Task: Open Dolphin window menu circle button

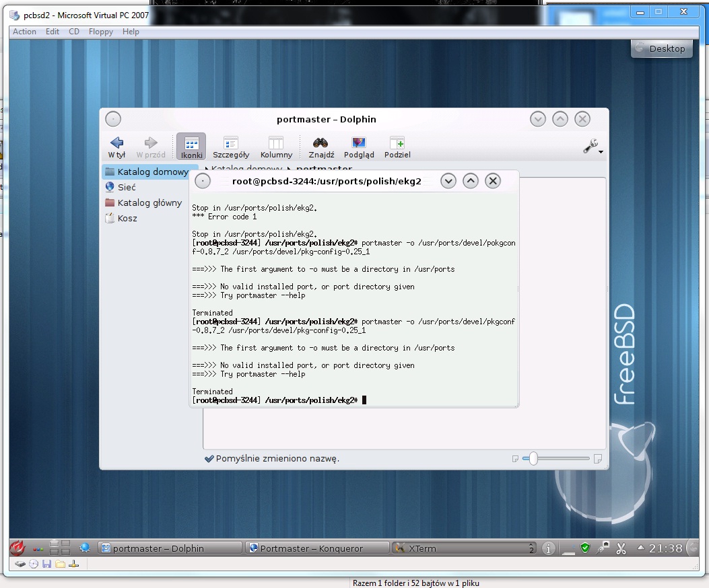Action: point(113,119)
